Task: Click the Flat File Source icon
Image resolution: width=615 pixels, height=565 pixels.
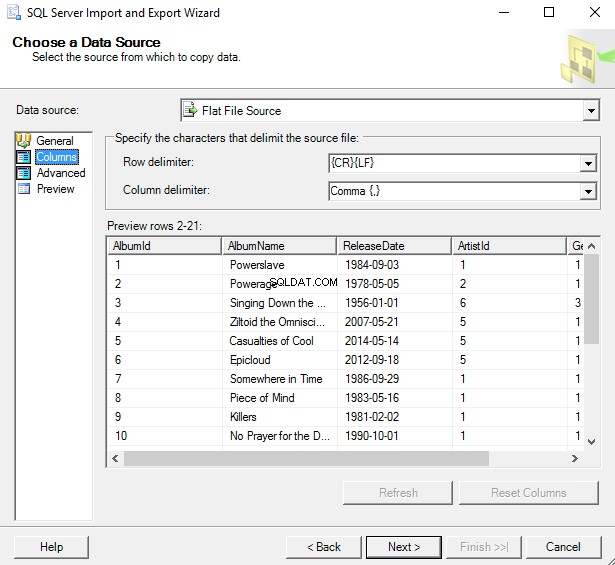Action: 191,110
